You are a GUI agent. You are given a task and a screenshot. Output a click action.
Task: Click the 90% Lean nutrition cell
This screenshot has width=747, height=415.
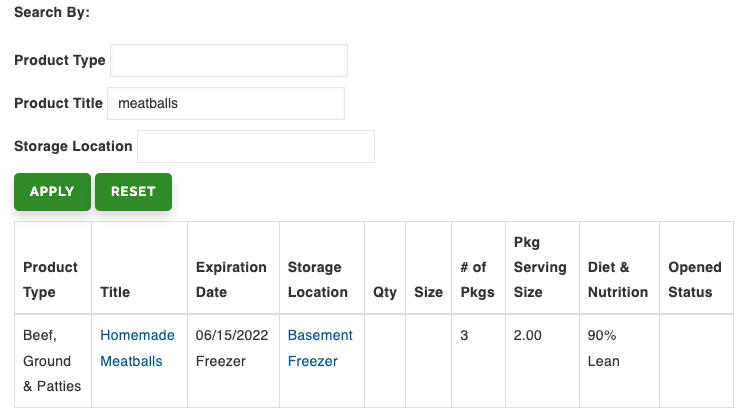(603, 348)
